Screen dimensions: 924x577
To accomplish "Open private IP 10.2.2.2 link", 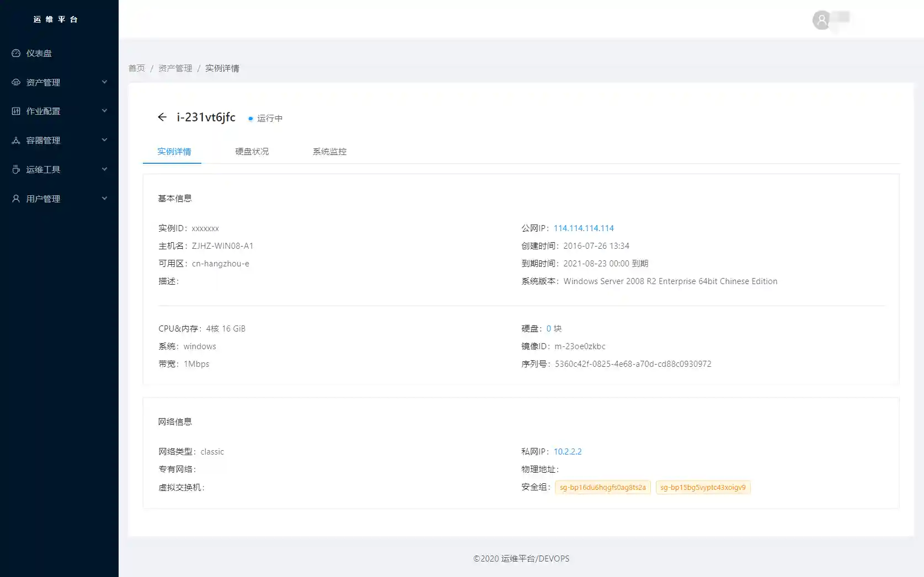I will 568,452.
